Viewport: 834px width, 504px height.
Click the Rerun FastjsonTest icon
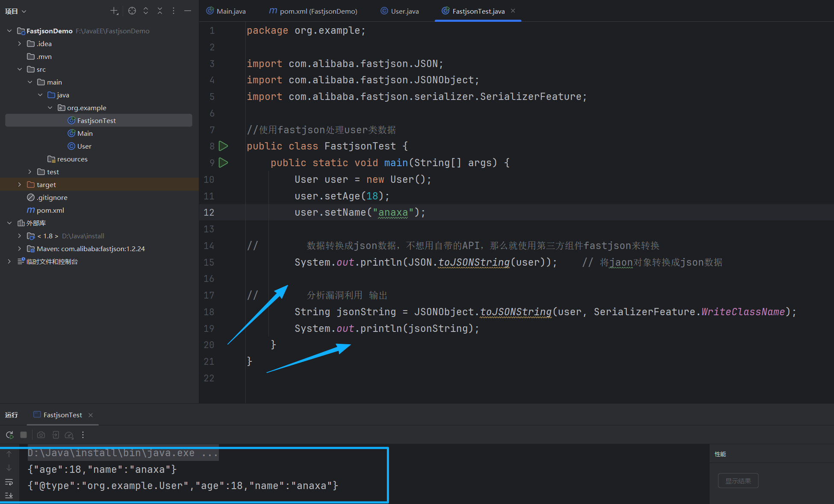point(9,435)
